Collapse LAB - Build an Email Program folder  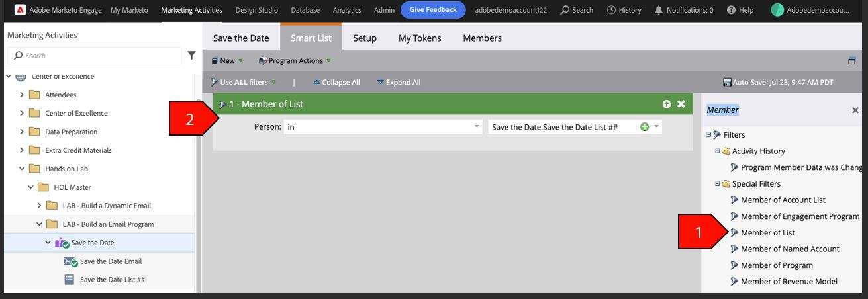pos(40,224)
